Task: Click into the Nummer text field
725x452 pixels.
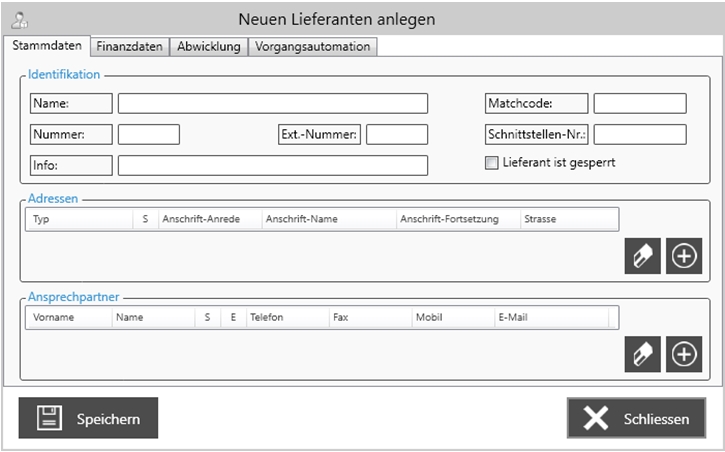Action: [148, 135]
